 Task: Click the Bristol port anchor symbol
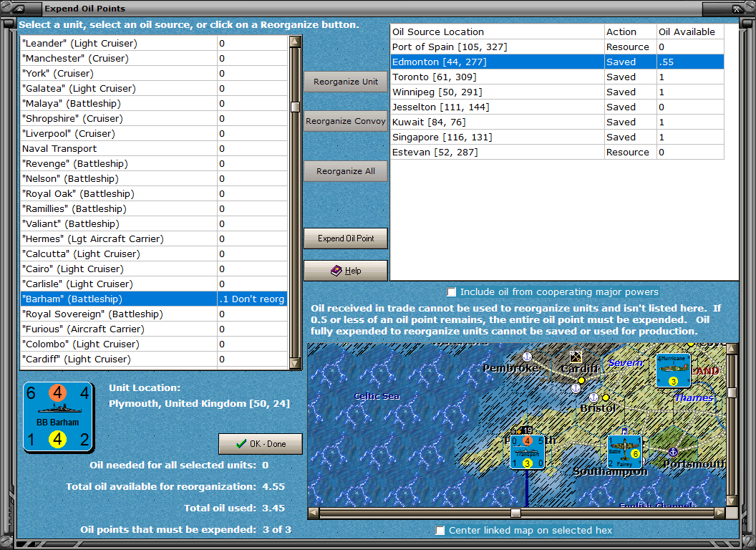[x=593, y=397]
